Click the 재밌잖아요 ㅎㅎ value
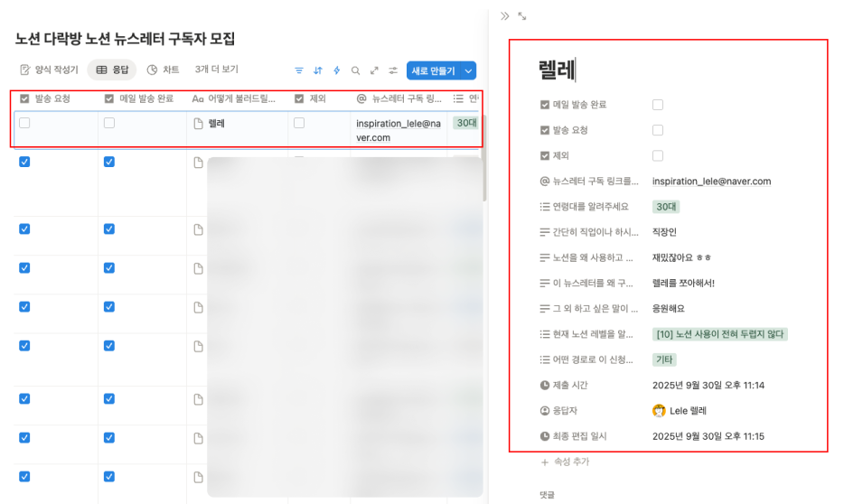 click(x=681, y=257)
